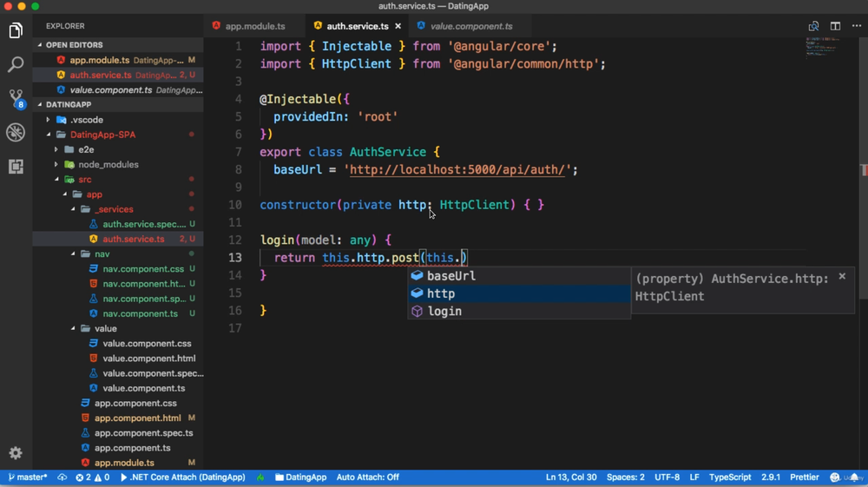Viewport: 868px width, 487px height.
Task: Click Prettier in the status bar
Action: tap(805, 477)
